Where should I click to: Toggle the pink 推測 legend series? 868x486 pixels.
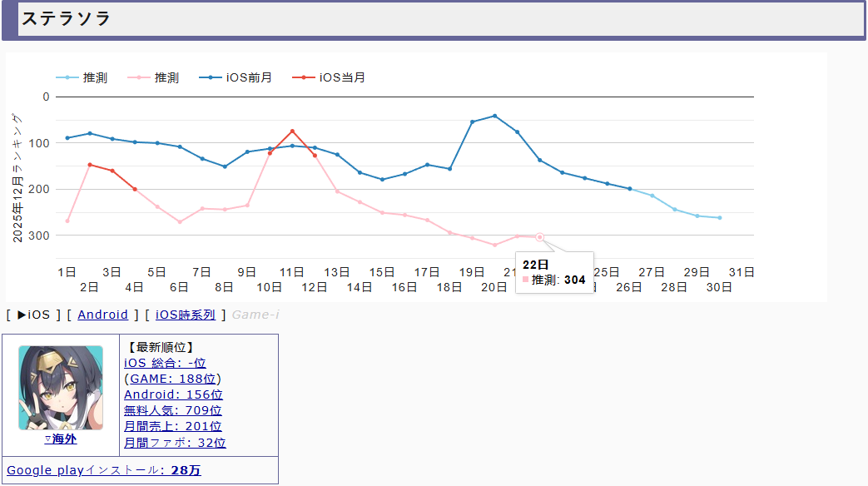click(153, 77)
